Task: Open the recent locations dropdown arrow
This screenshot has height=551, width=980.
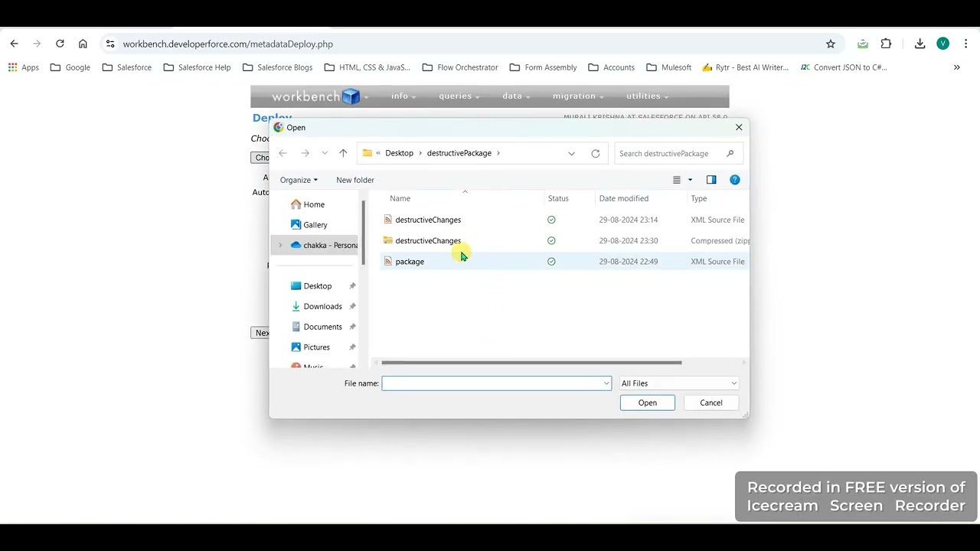Action: [x=325, y=153]
